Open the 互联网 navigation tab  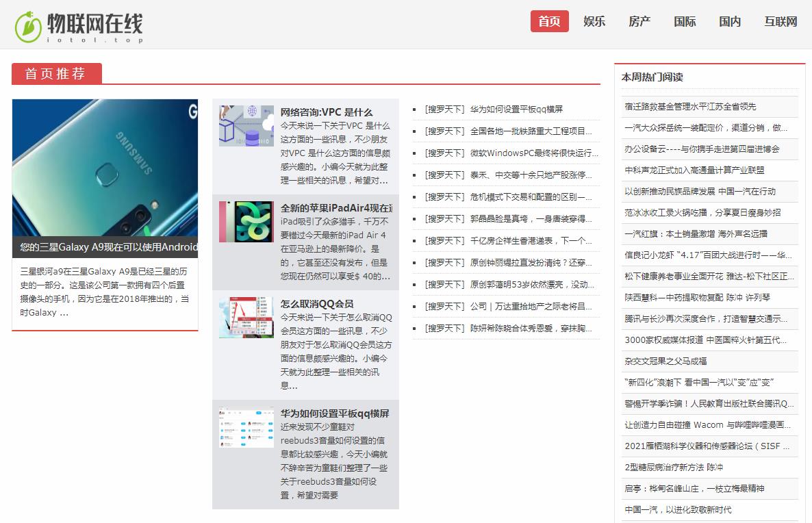(781, 21)
